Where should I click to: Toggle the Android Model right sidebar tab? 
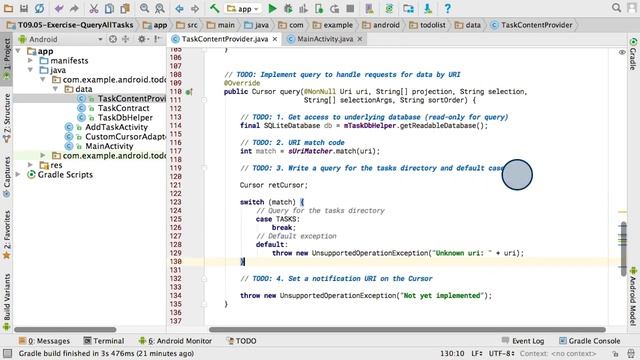[633, 296]
